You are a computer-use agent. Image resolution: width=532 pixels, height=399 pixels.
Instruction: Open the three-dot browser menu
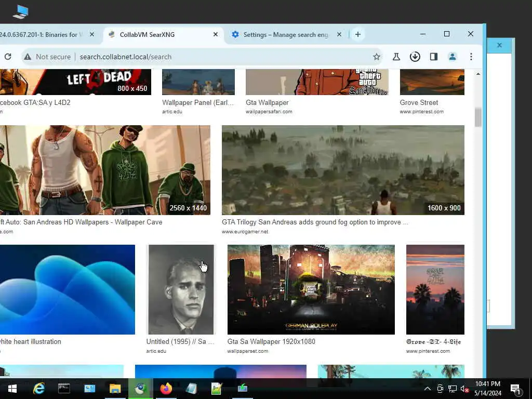(x=471, y=57)
